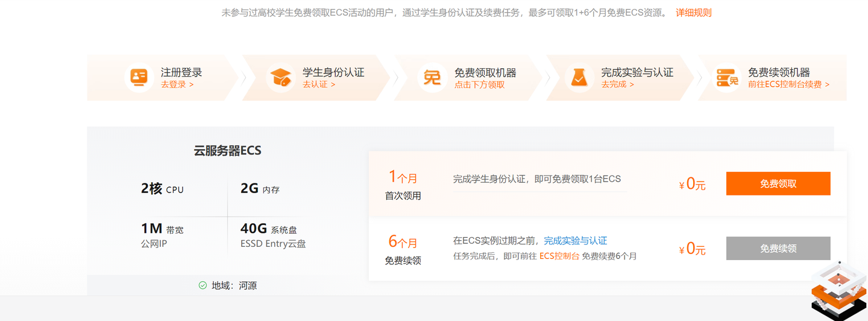
Task: Click the 地域：河源 text
Action: tap(234, 285)
